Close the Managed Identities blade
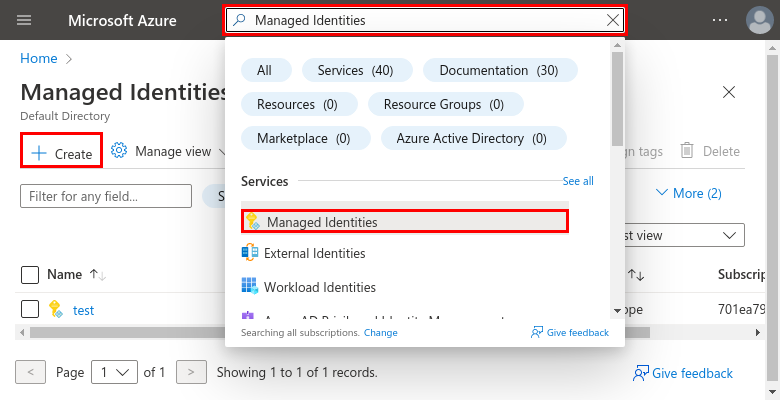This screenshot has width=780, height=400. coord(729,92)
